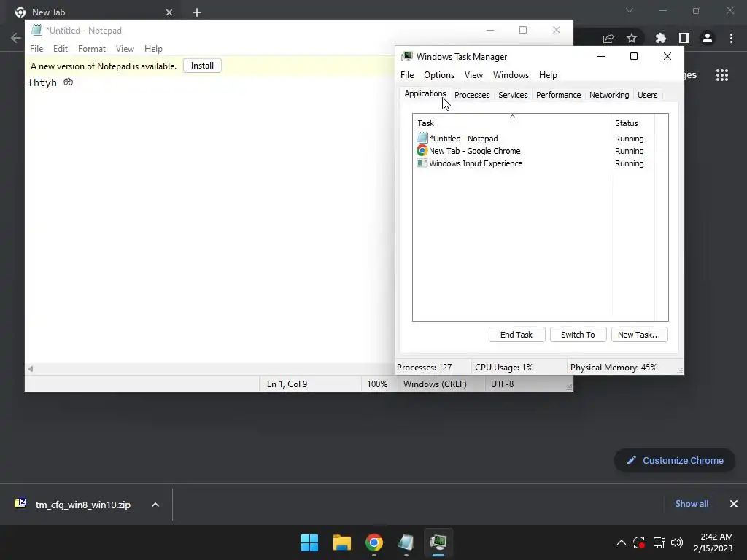The height and width of the screenshot is (560, 747).
Task: Open Chrome three-dot menu
Action: coord(731,38)
